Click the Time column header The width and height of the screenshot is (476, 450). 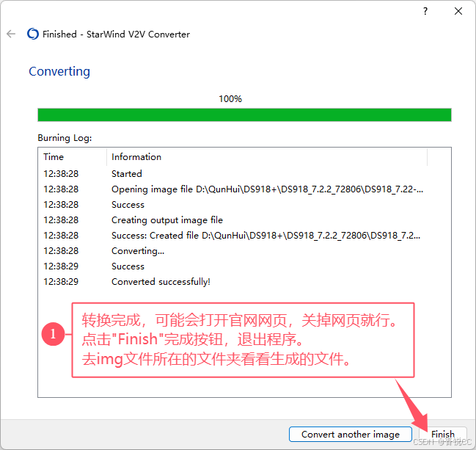(73, 157)
